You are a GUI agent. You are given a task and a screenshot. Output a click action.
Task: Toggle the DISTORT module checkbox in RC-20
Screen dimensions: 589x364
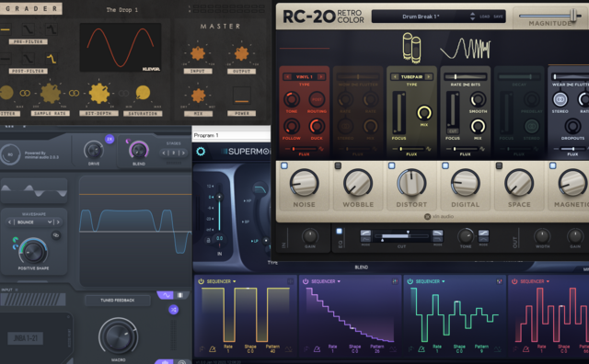click(x=392, y=165)
